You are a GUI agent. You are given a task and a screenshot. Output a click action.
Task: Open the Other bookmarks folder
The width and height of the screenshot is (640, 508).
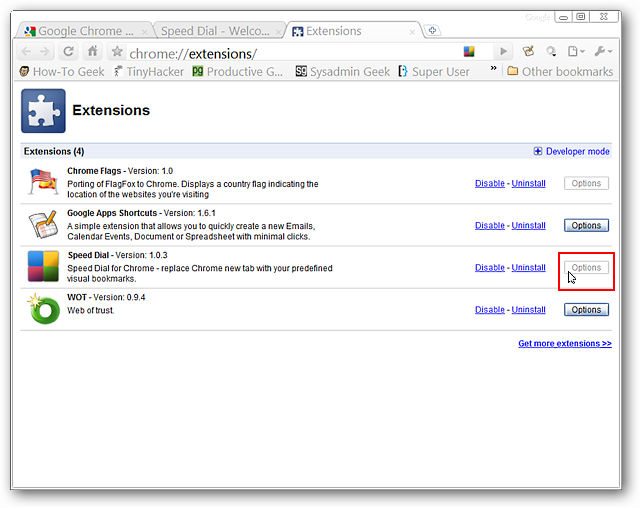[x=564, y=71]
